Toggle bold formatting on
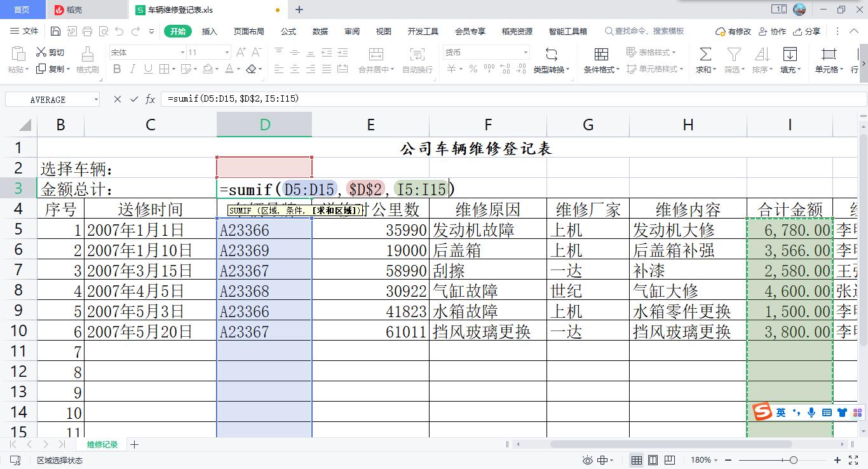Image resolution: width=868 pixels, height=469 pixels. 116,69
